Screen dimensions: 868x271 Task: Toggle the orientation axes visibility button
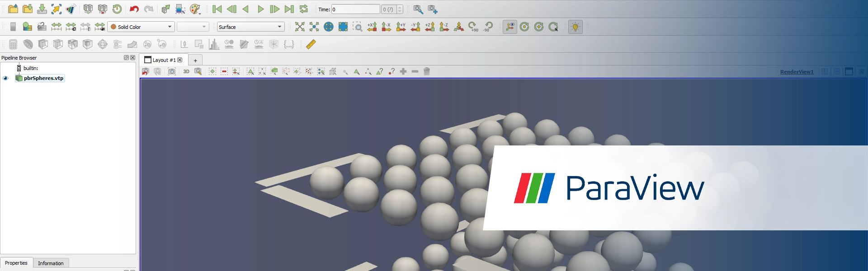pos(510,27)
